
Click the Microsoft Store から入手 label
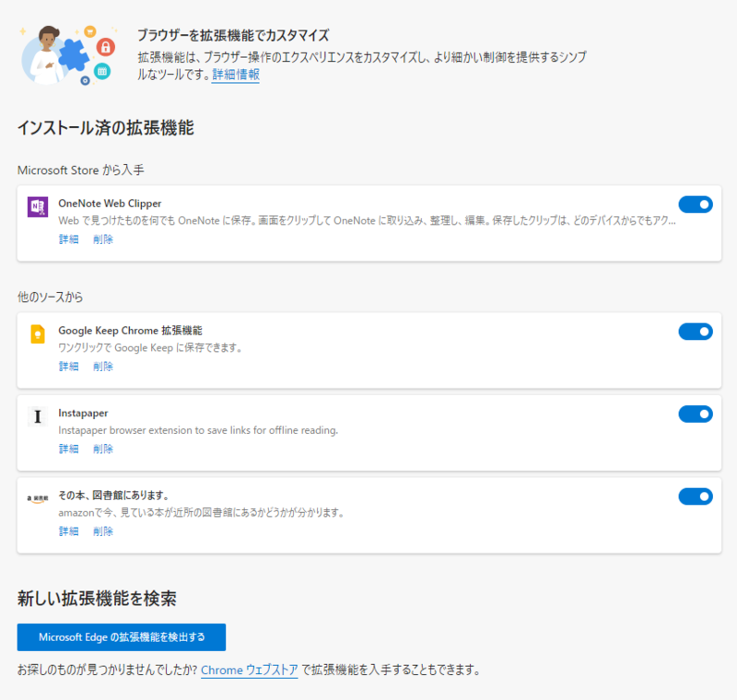(x=81, y=170)
